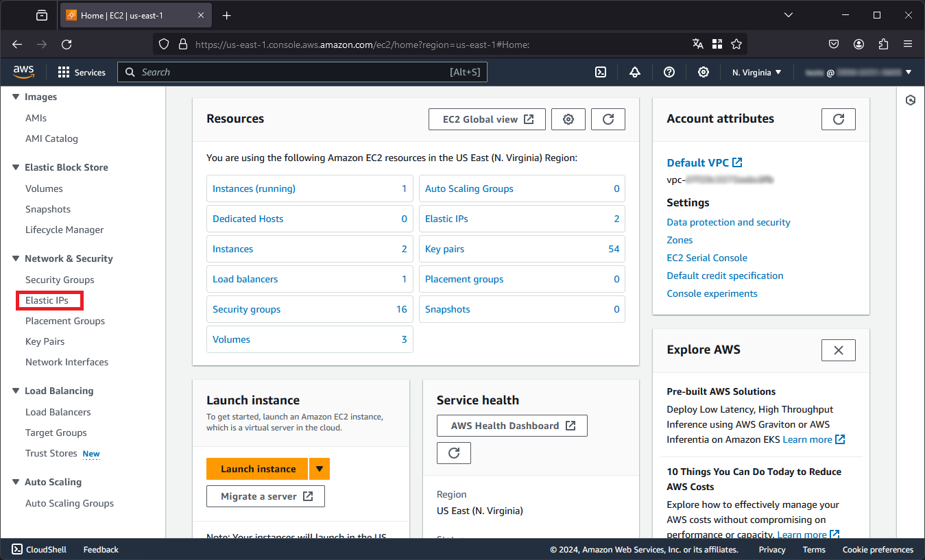Open the Firefox account icon
The image size is (925, 560).
pyautogui.click(x=858, y=44)
